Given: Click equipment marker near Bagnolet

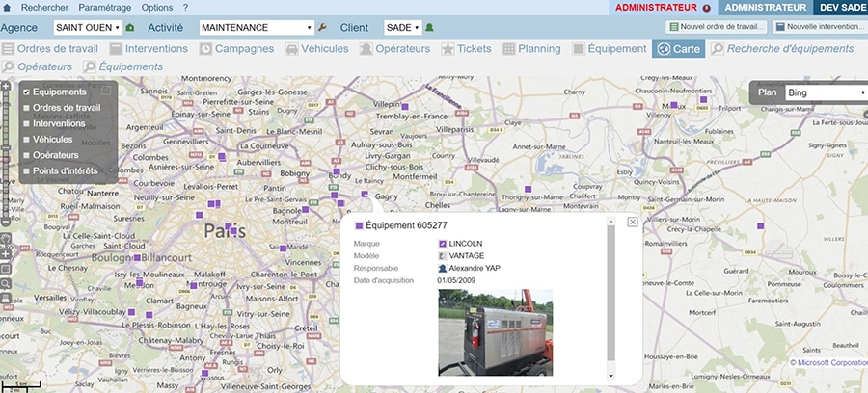Looking at the screenshot, I should pyautogui.click(x=305, y=209).
